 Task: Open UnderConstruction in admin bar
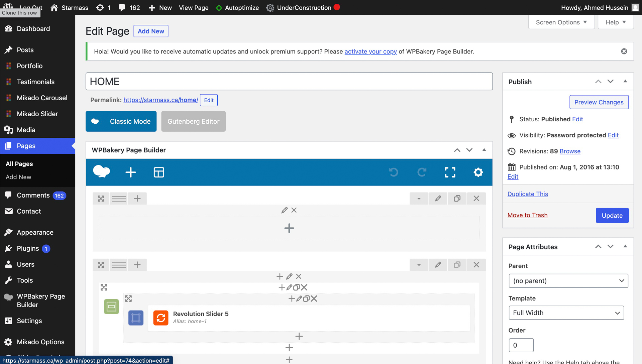303,8
